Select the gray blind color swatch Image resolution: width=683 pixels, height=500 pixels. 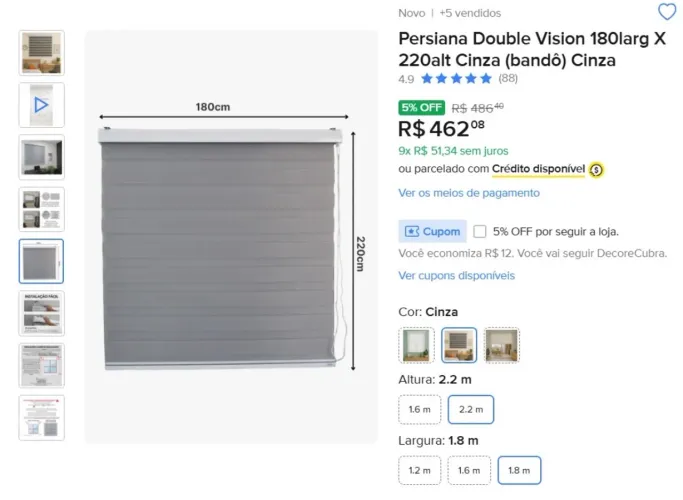[x=459, y=345]
